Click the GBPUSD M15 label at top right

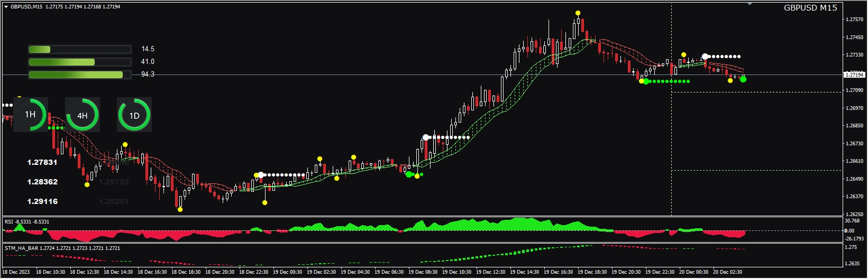pyautogui.click(x=810, y=8)
